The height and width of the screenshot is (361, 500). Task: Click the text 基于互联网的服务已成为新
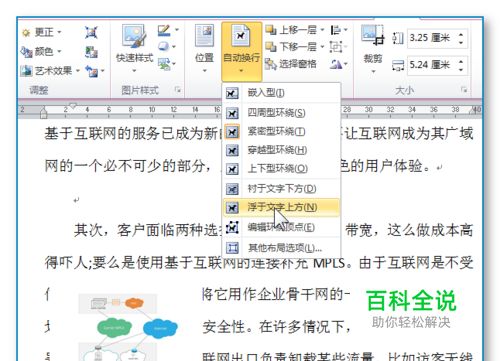(132, 134)
